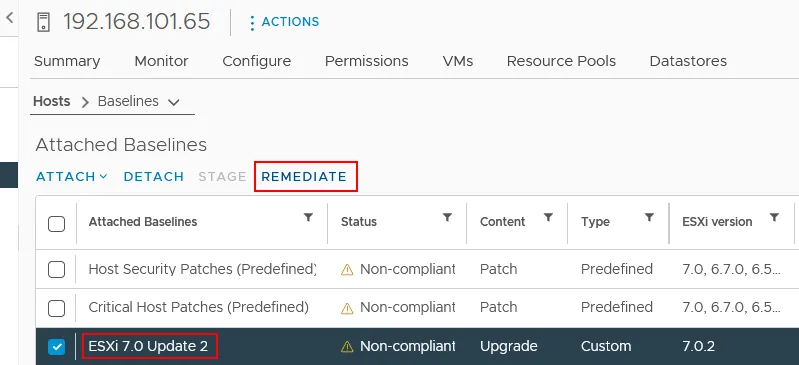Open the Datastores tab
This screenshot has height=365, width=799.
pos(688,61)
